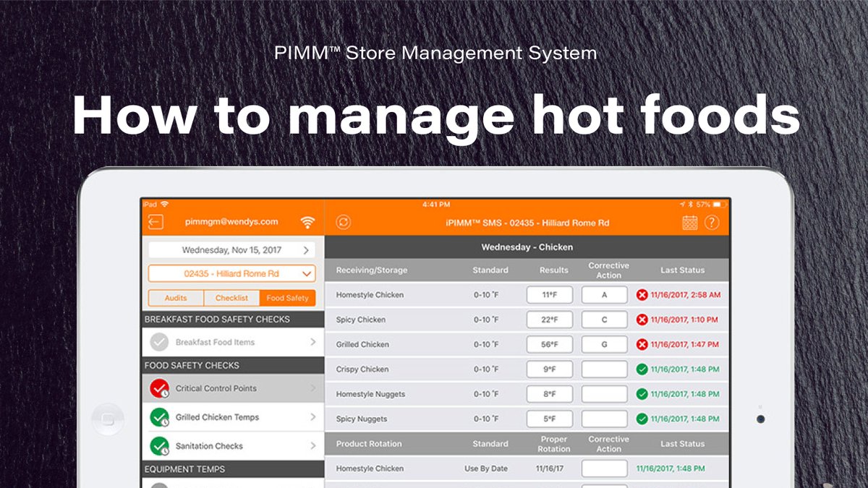Tap FOOD SAFETY CHECKS section header
Screen dimensions: 868x488
pyautogui.click(x=233, y=365)
